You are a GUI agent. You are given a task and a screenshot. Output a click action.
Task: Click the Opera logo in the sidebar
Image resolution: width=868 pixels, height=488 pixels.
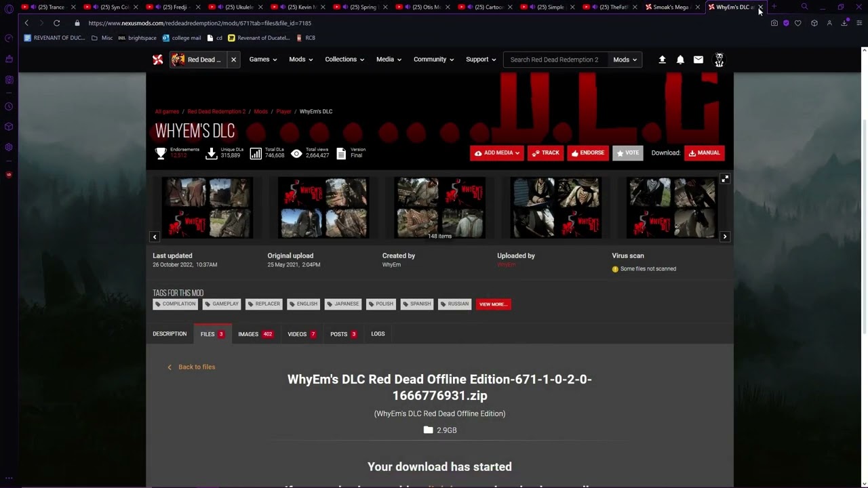point(9,9)
